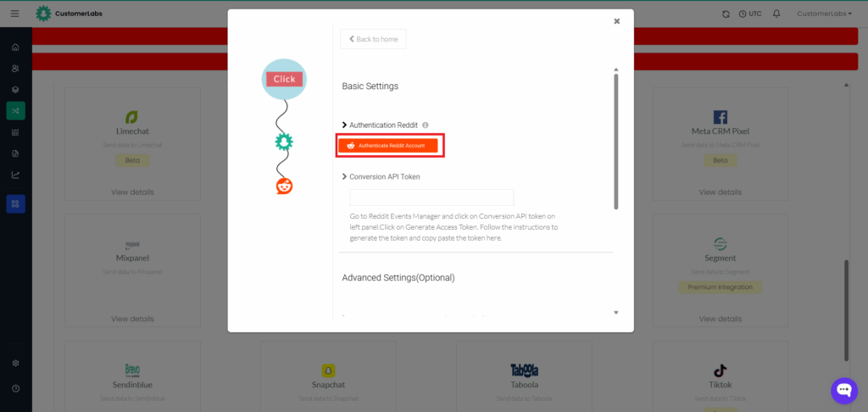
Task: Click the Segment logo
Action: pos(721,243)
